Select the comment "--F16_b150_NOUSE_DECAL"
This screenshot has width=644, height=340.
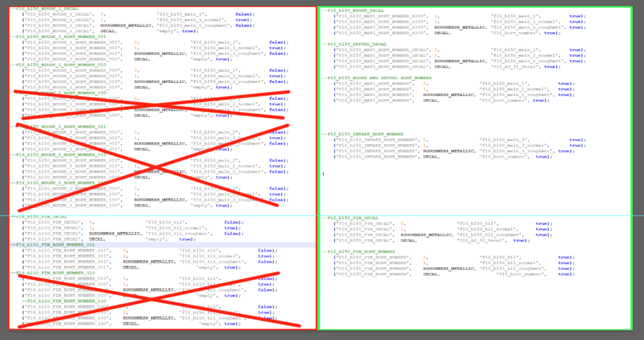click(x=353, y=10)
